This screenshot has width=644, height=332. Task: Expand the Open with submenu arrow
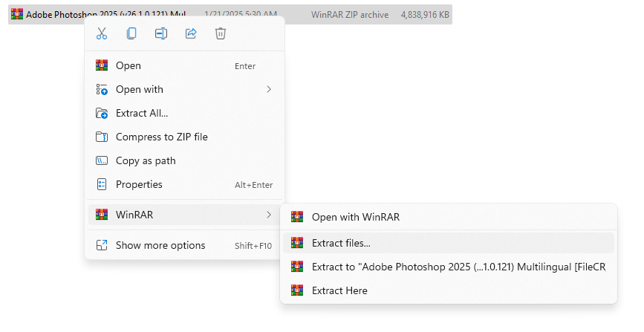(269, 89)
